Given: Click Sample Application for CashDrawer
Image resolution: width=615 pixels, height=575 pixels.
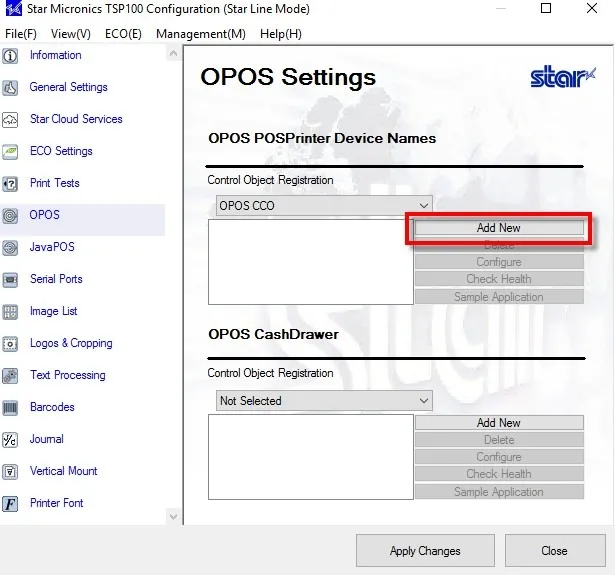Looking at the screenshot, I should [x=499, y=492].
